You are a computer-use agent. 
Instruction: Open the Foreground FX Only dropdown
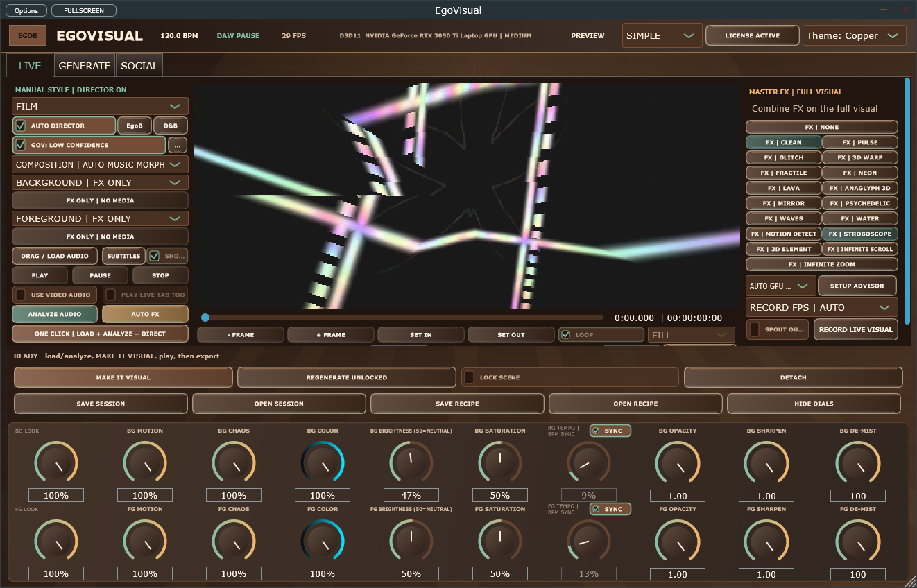[100, 218]
